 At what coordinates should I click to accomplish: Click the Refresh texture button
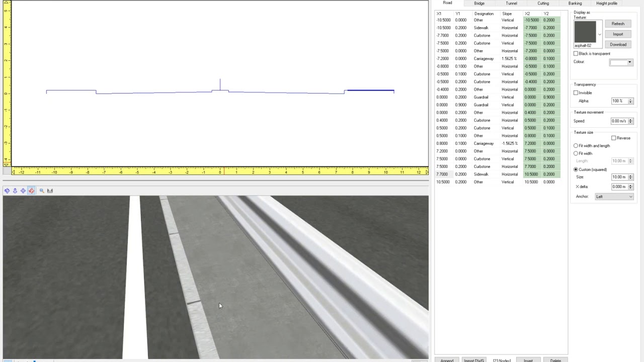[x=618, y=24]
